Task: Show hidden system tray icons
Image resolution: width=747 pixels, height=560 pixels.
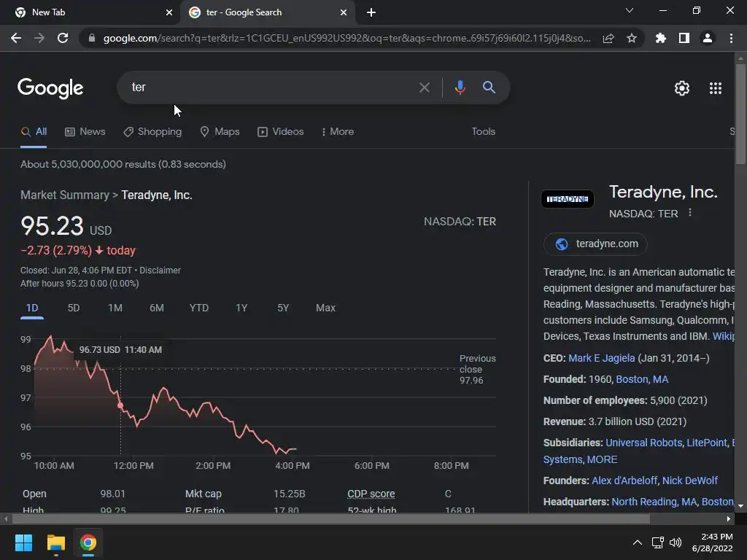Action: point(637,542)
